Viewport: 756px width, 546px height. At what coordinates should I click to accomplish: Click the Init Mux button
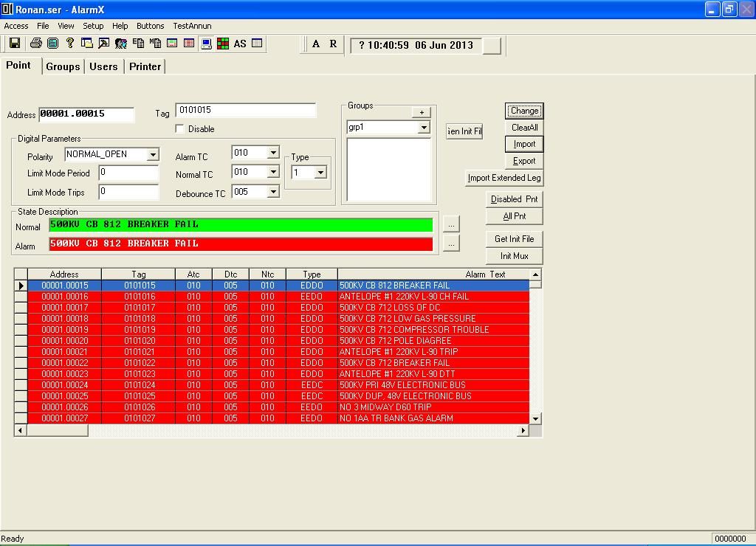(x=515, y=256)
